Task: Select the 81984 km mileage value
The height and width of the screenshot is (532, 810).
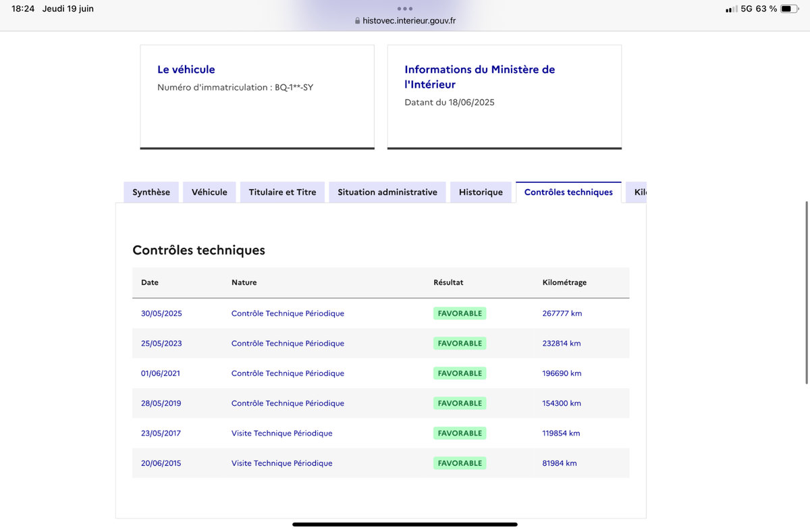Action: [560, 463]
